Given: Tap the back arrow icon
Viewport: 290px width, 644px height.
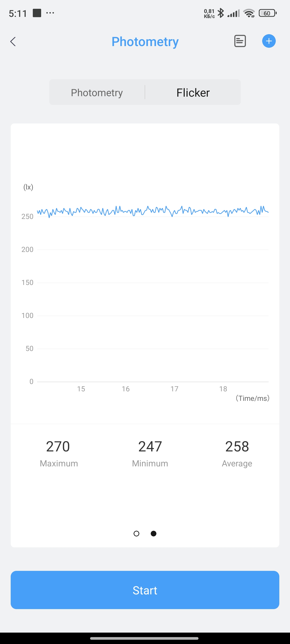Looking at the screenshot, I should pyautogui.click(x=13, y=42).
